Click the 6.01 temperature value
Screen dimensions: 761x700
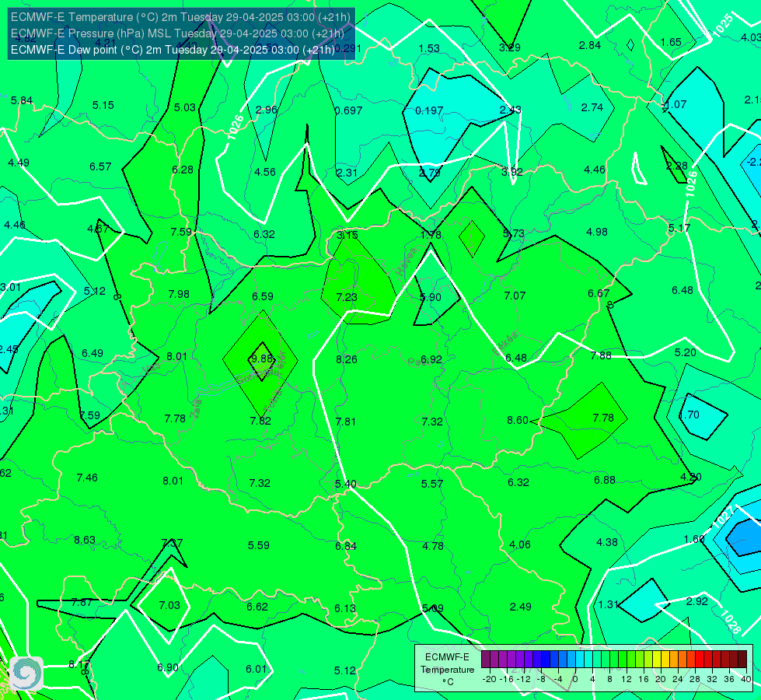(x=257, y=670)
